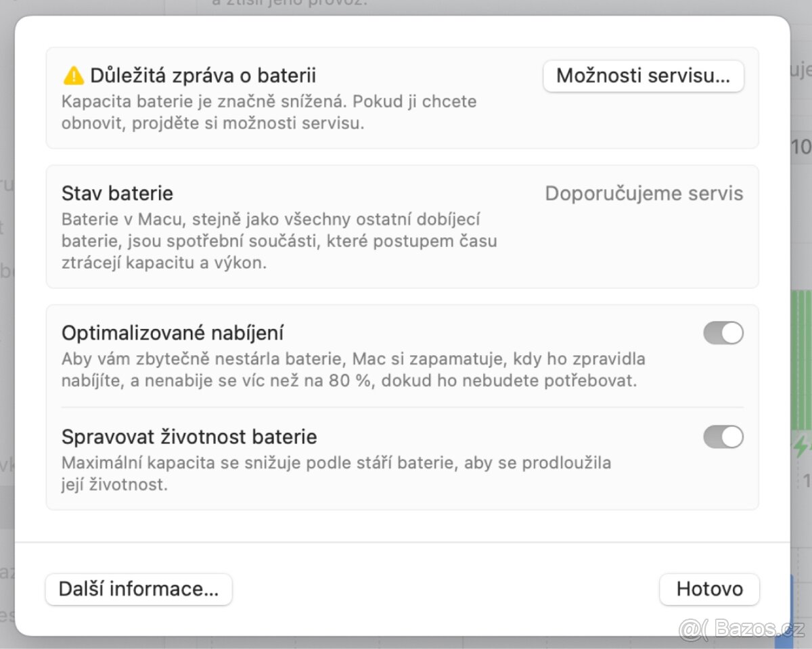Turn off Spravovat životnost baterie

pyautogui.click(x=723, y=437)
